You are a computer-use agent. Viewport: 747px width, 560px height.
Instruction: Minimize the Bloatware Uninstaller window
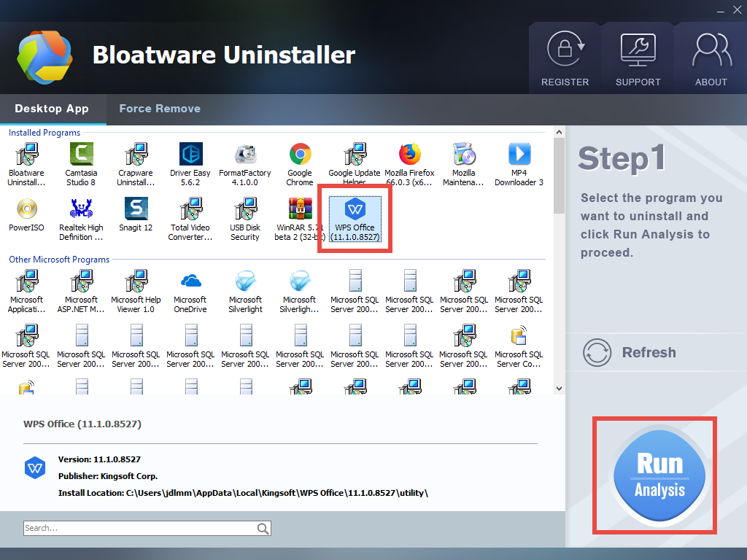coord(721,10)
